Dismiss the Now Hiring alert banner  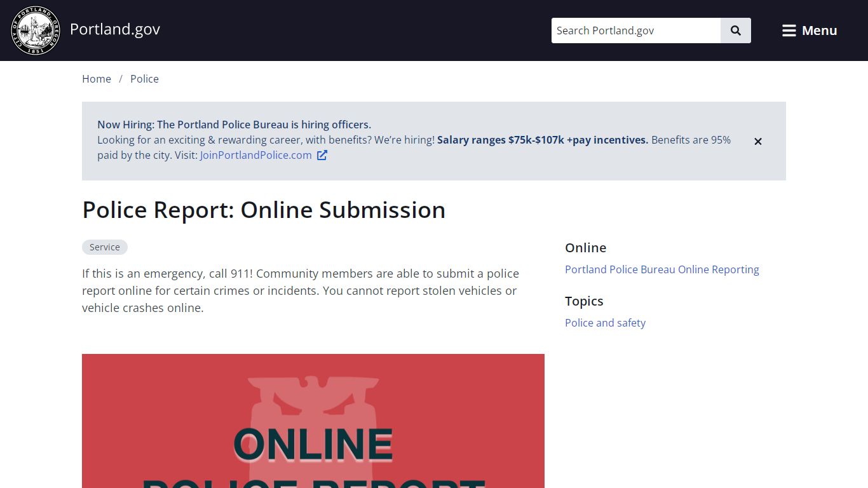click(758, 141)
